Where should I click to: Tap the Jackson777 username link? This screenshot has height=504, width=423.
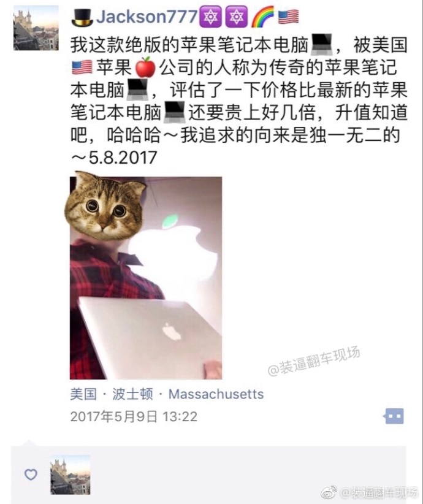[147, 16]
